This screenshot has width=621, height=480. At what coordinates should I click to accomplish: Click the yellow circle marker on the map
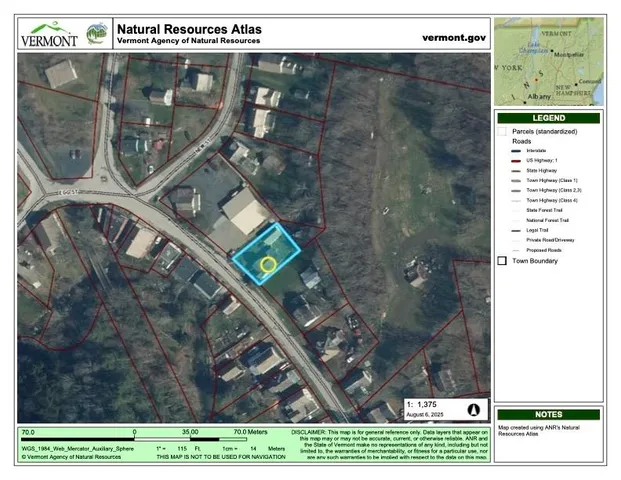coord(268,264)
